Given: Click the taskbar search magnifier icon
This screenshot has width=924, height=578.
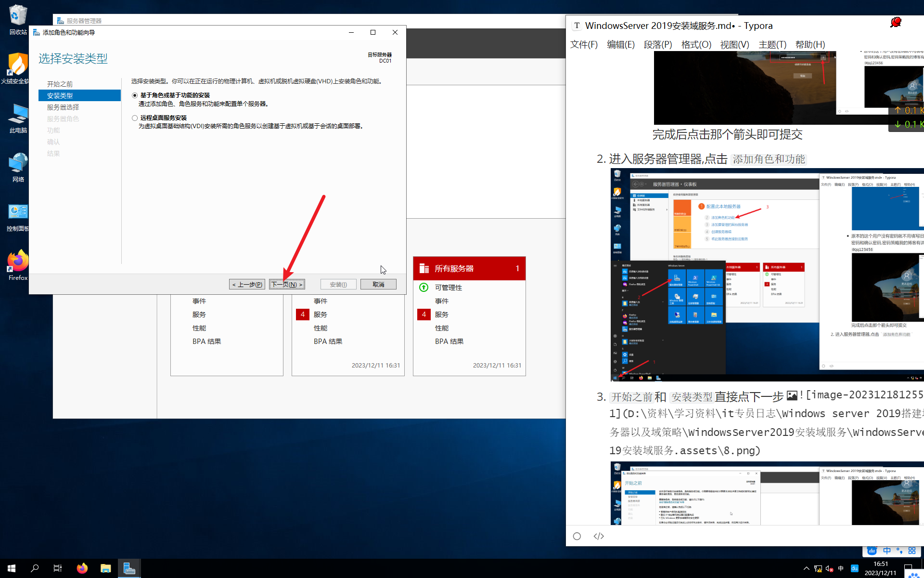Looking at the screenshot, I should (35, 568).
